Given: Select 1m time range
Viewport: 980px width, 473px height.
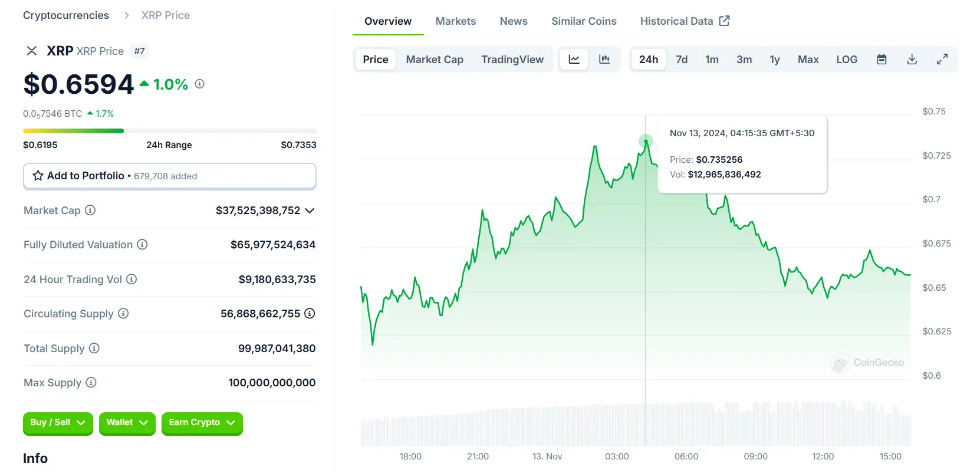Looking at the screenshot, I should click(x=712, y=59).
